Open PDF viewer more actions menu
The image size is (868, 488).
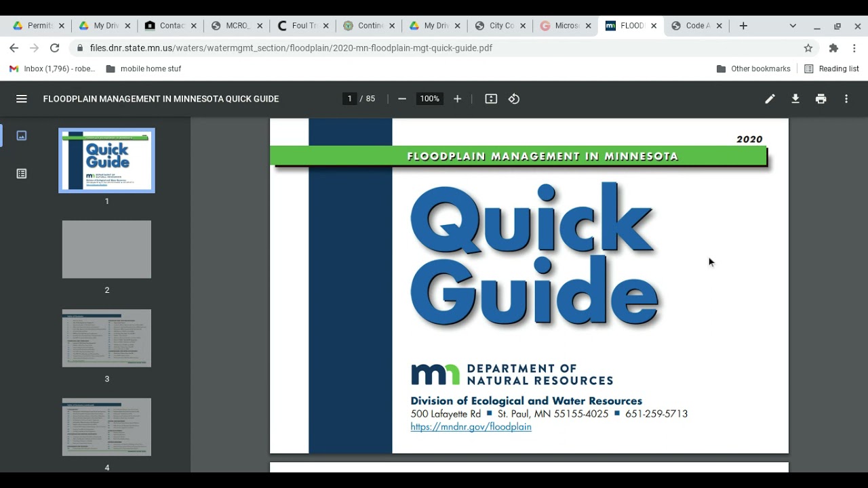(846, 99)
